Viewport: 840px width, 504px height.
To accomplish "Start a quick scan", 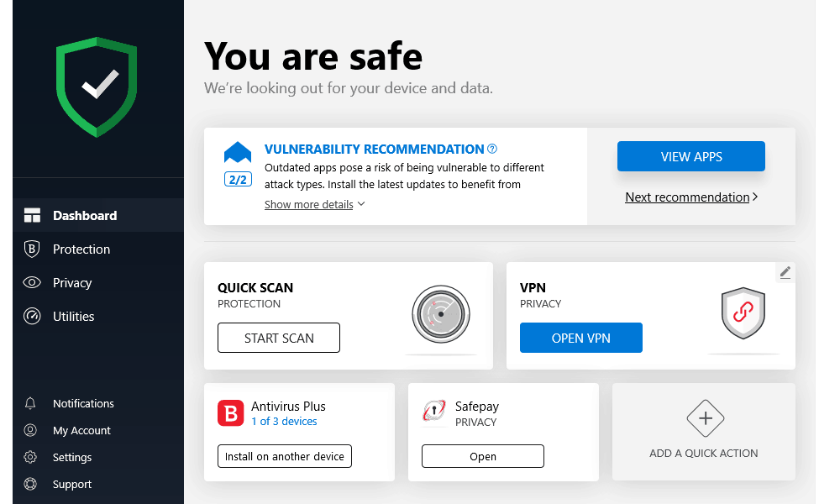I will tap(279, 338).
